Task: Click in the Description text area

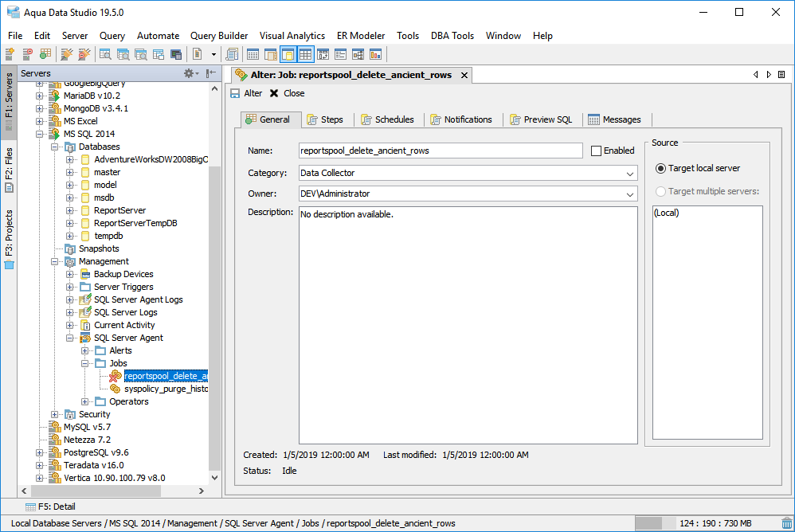Action: (x=468, y=325)
